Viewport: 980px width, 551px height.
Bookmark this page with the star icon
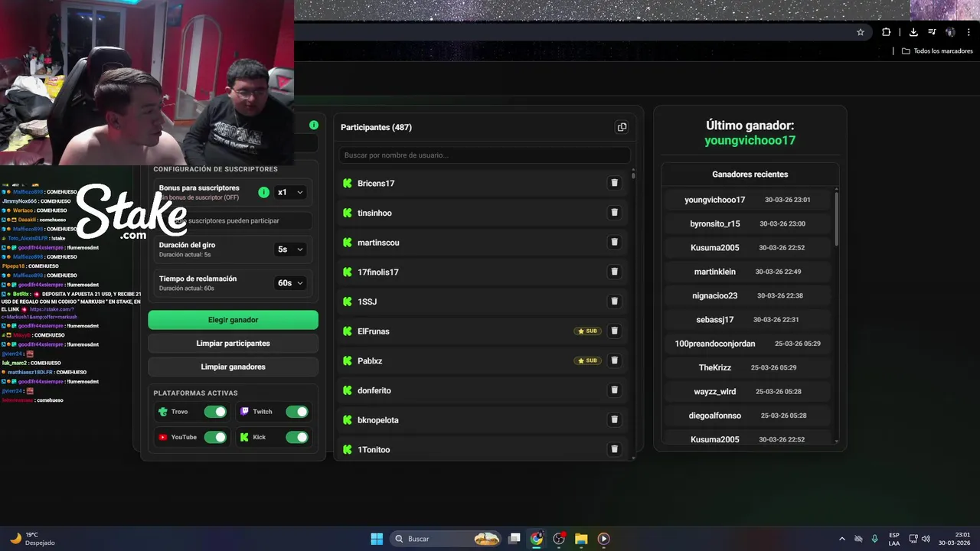(x=861, y=32)
